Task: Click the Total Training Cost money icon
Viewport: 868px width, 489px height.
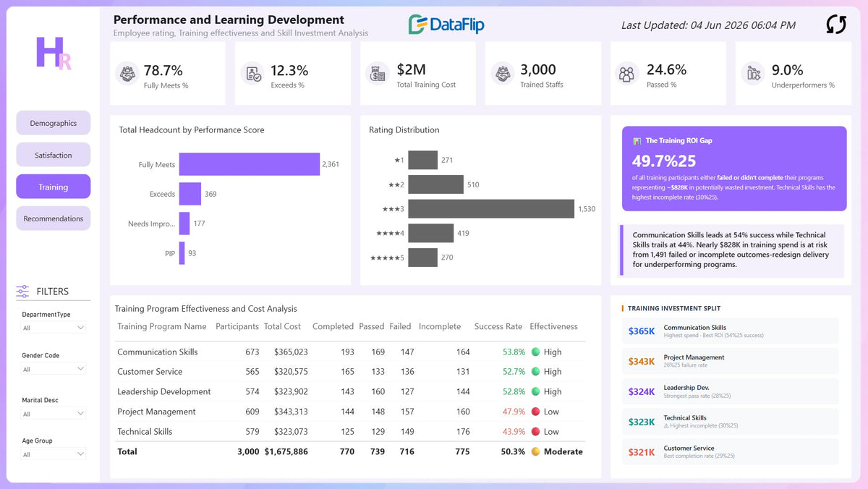Action: click(x=378, y=74)
